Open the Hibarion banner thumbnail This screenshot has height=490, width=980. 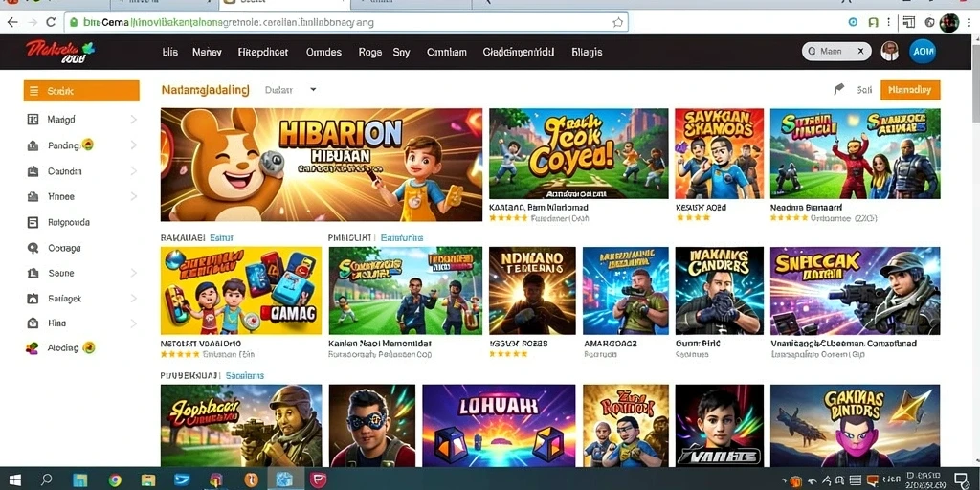[322, 165]
